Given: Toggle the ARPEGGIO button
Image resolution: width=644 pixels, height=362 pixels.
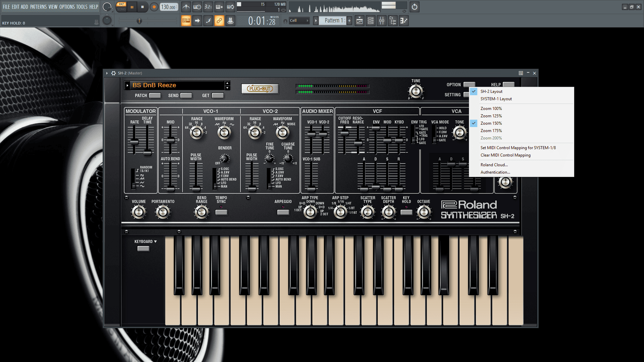Looking at the screenshot, I should (283, 212).
